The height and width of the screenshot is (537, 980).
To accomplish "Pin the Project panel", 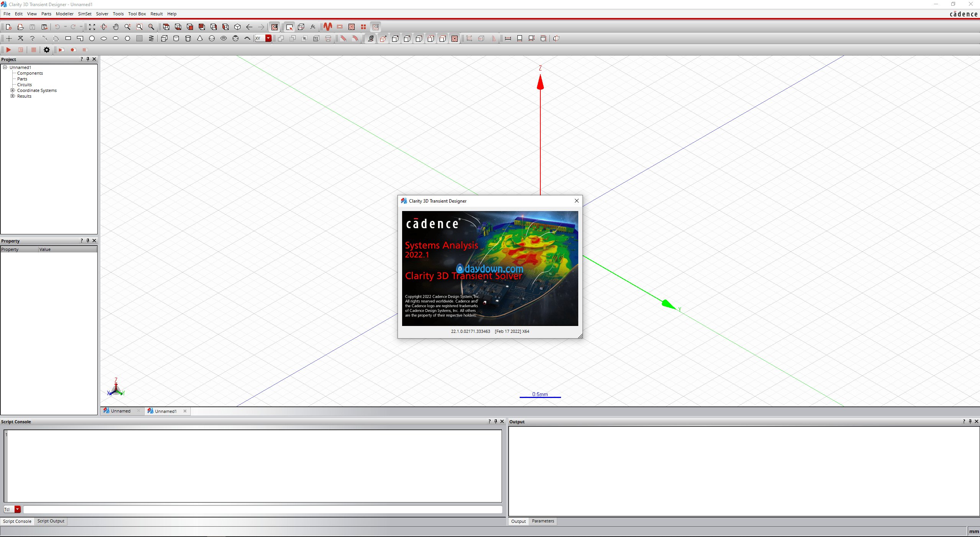I will click(88, 59).
